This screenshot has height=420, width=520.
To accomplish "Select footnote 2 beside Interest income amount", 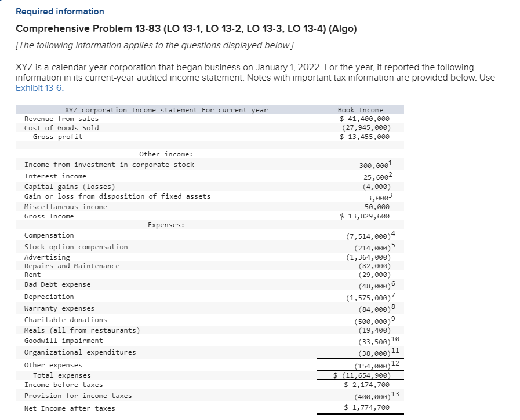I will point(391,174).
